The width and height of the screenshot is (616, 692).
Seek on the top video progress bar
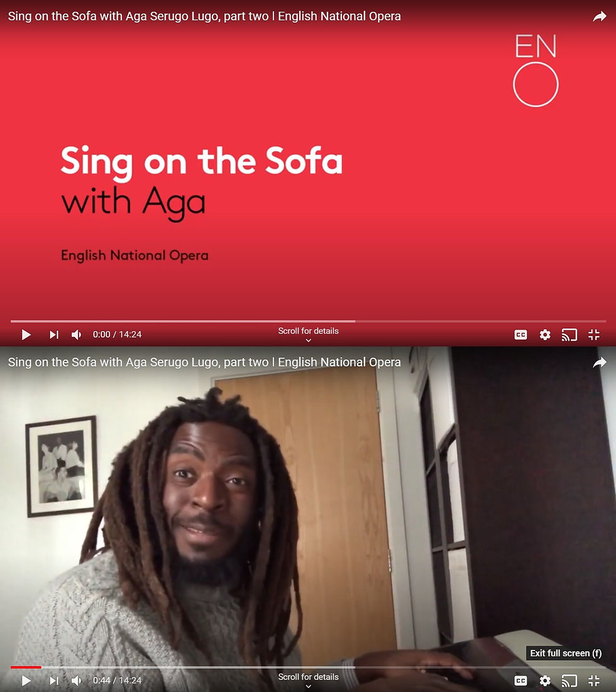pos(308,321)
